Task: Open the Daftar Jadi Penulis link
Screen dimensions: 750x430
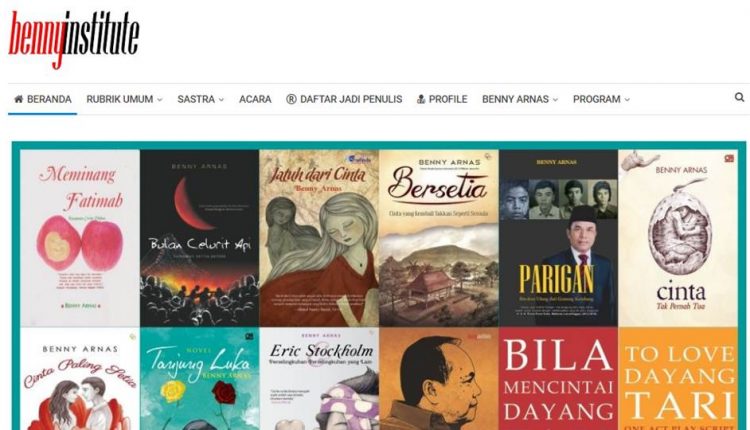Action: 351,99
